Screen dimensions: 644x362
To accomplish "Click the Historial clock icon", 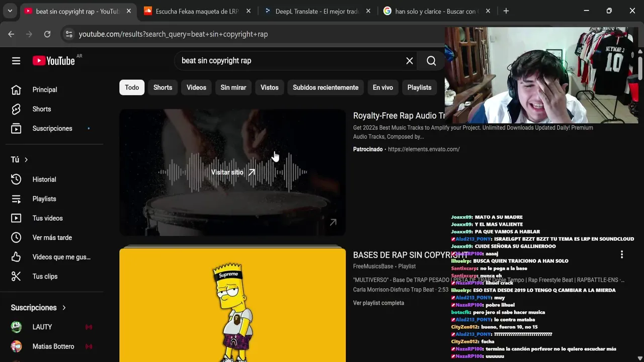I will (16, 179).
